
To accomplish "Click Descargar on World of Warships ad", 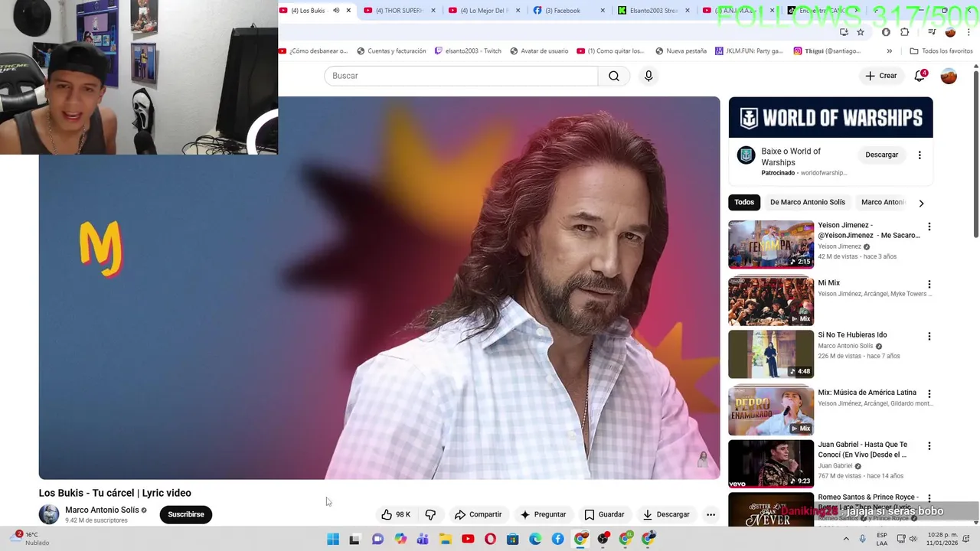I will (882, 155).
